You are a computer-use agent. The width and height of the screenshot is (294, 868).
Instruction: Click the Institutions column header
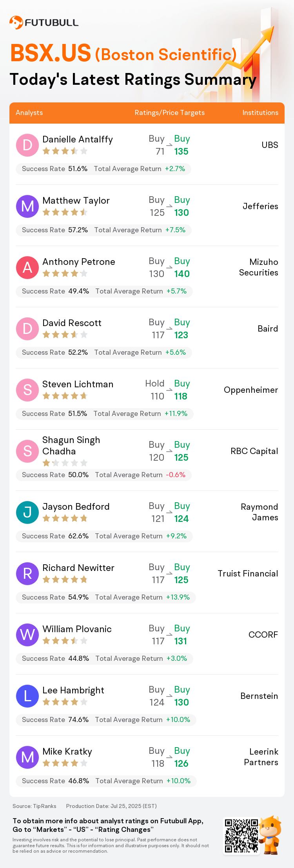[260, 113]
